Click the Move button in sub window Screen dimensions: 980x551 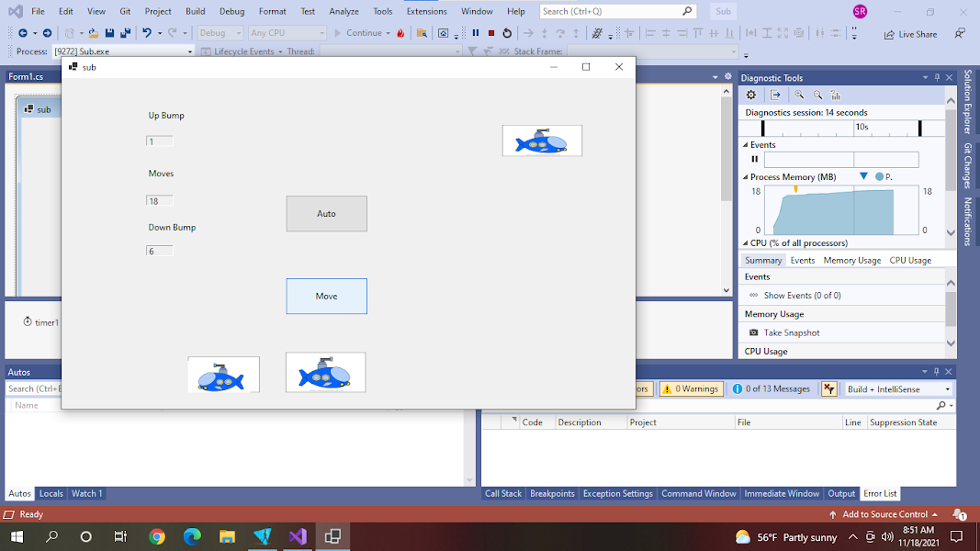tap(326, 296)
